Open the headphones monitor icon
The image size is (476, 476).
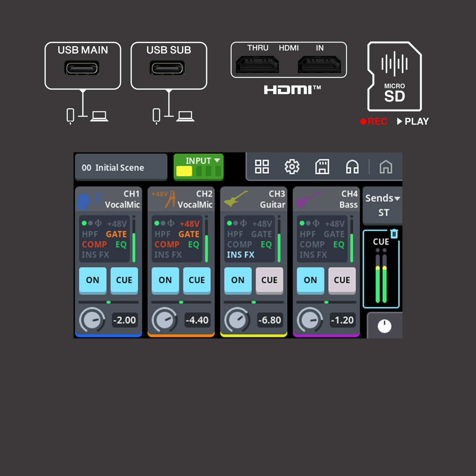coord(352,167)
